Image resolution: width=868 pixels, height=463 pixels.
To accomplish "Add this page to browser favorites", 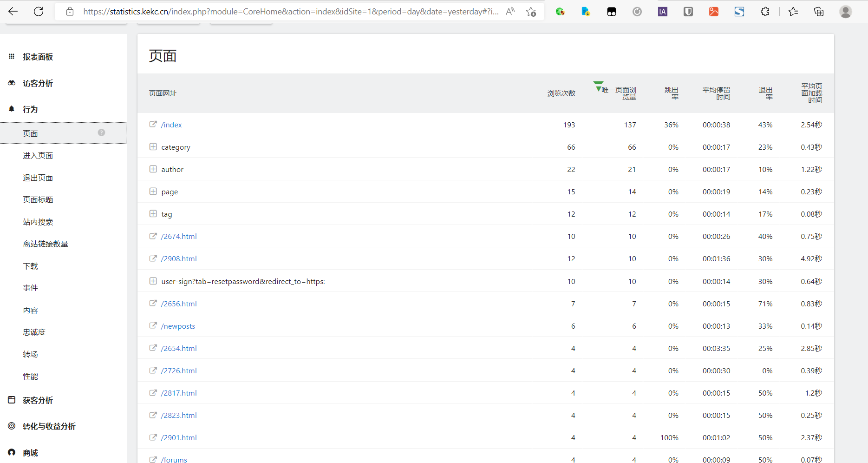I will click(x=531, y=12).
